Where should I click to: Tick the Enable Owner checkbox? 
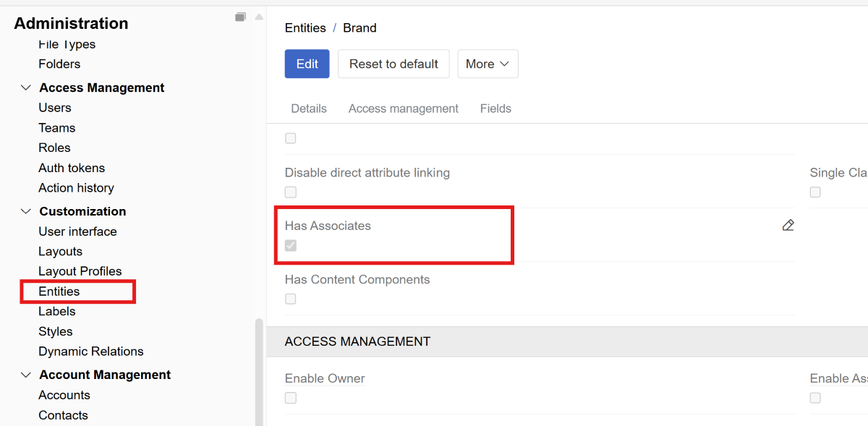[291, 398]
